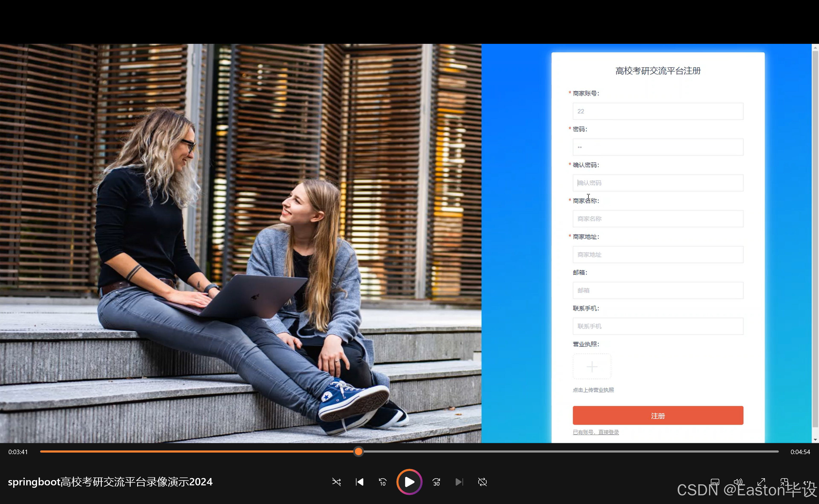Viewport: 819px width, 504px height.
Task: Click the 确认密码 input field
Action: pyautogui.click(x=658, y=183)
